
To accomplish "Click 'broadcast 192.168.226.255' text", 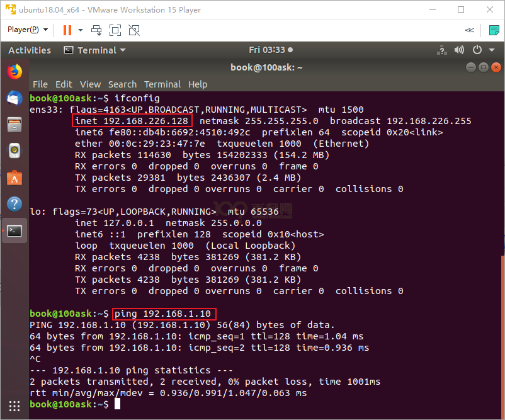I will (400, 121).
